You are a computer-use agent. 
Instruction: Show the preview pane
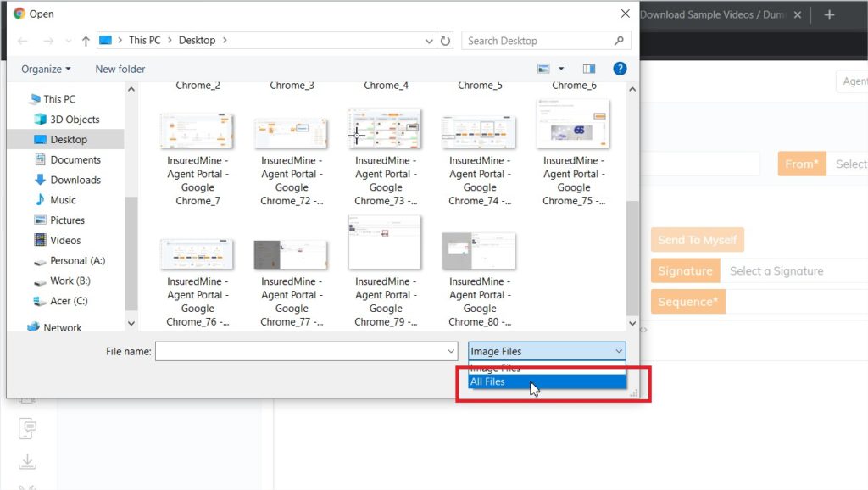(589, 69)
